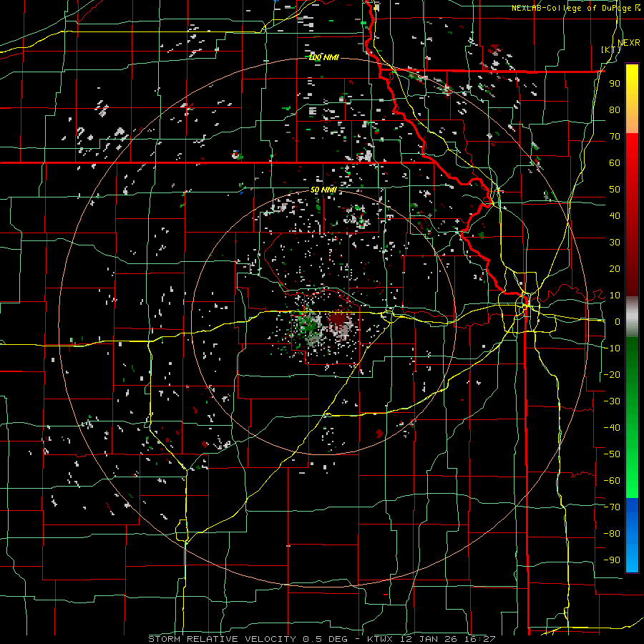This screenshot has height=644, width=644.
Task: Select the gray zero-velocity segment of color bar
Action: (x=632, y=316)
